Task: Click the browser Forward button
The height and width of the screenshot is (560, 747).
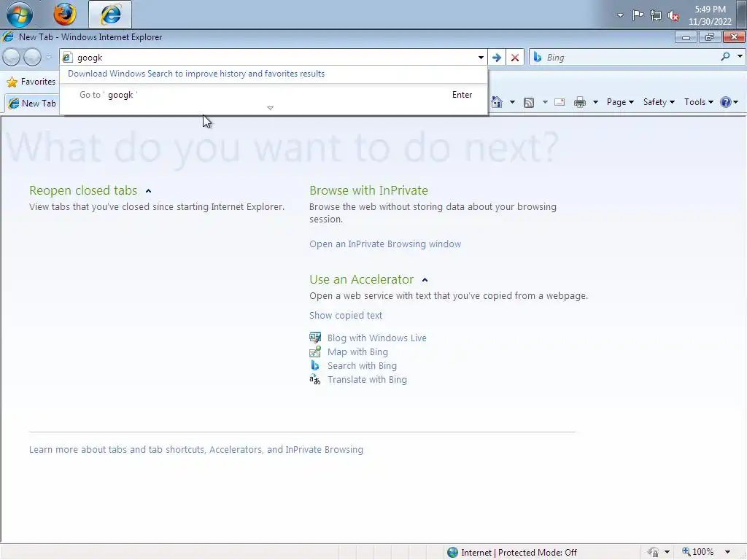Action: click(32, 57)
